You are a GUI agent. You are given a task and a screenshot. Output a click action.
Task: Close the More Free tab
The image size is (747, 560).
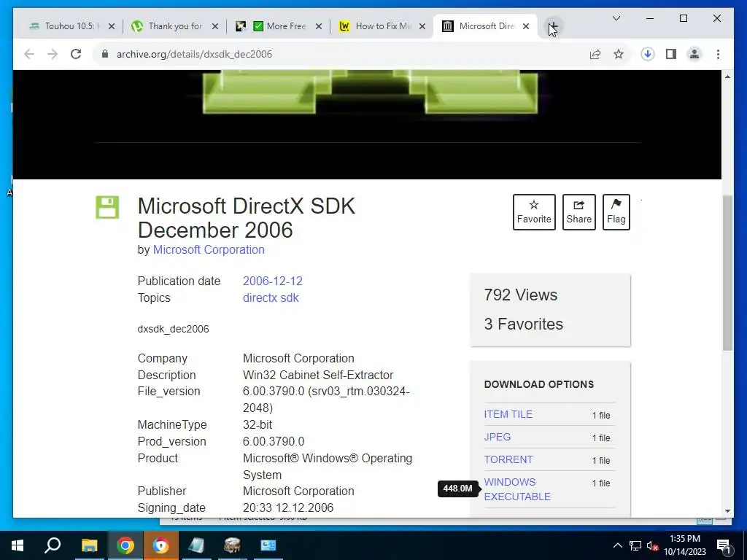[x=319, y=27]
